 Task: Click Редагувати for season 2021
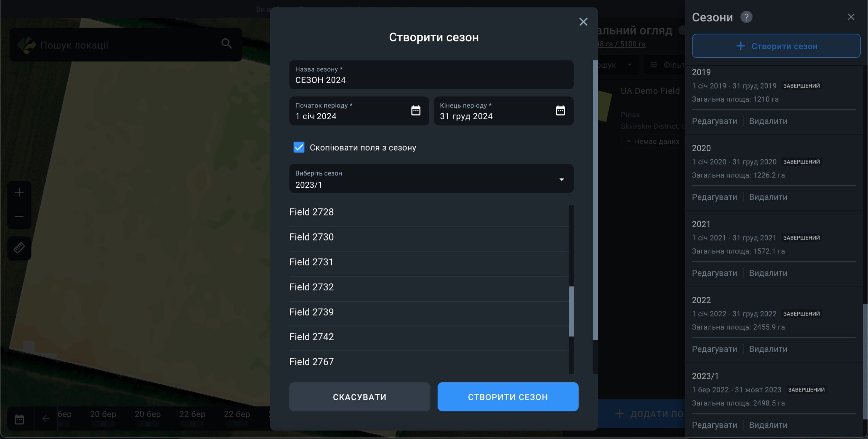[714, 273]
